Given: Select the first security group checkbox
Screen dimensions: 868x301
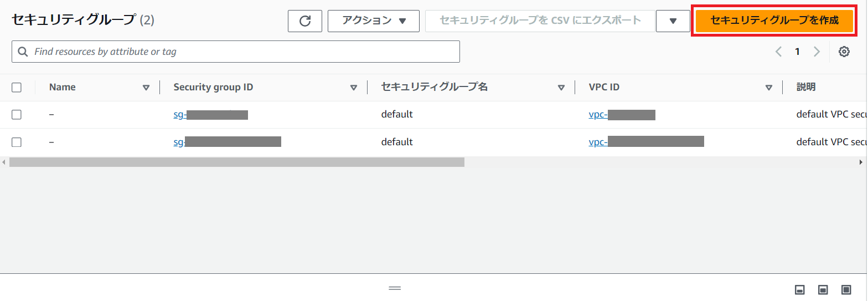Looking at the screenshot, I should click(x=17, y=115).
